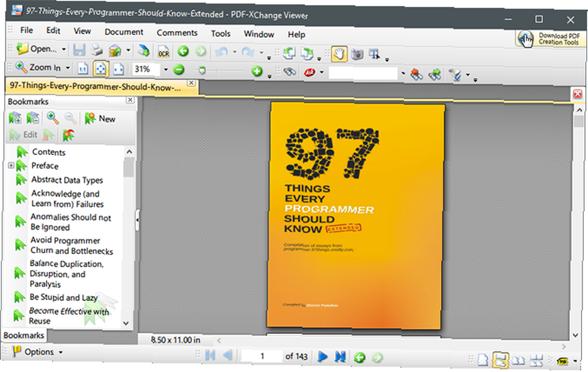Image resolution: width=588 pixels, height=372 pixels.
Task: Open the View menu
Action: click(82, 31)
